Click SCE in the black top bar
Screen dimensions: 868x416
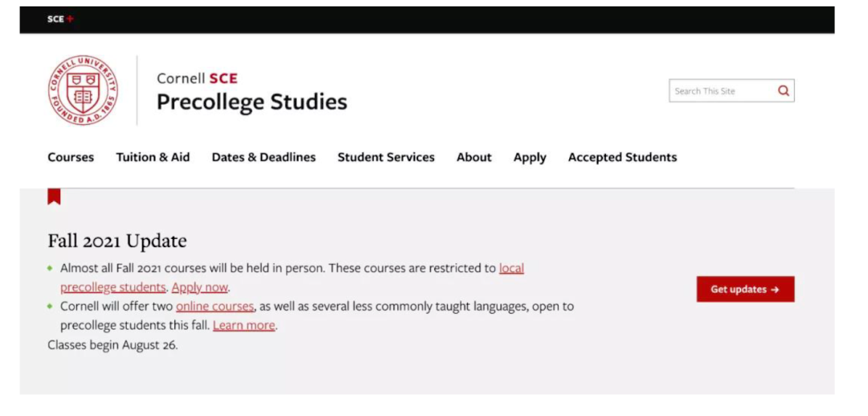click(55, 19)
